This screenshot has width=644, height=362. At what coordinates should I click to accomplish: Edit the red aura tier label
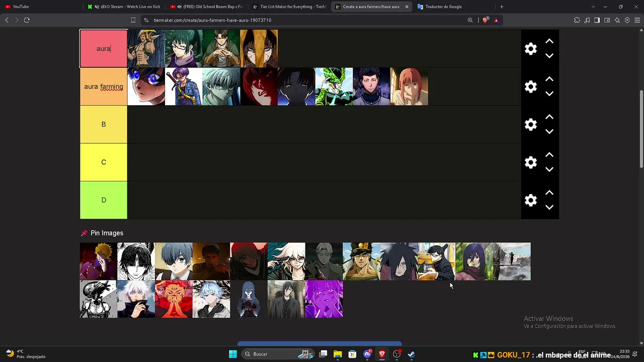pyautogui.click(x=104, y=49)
